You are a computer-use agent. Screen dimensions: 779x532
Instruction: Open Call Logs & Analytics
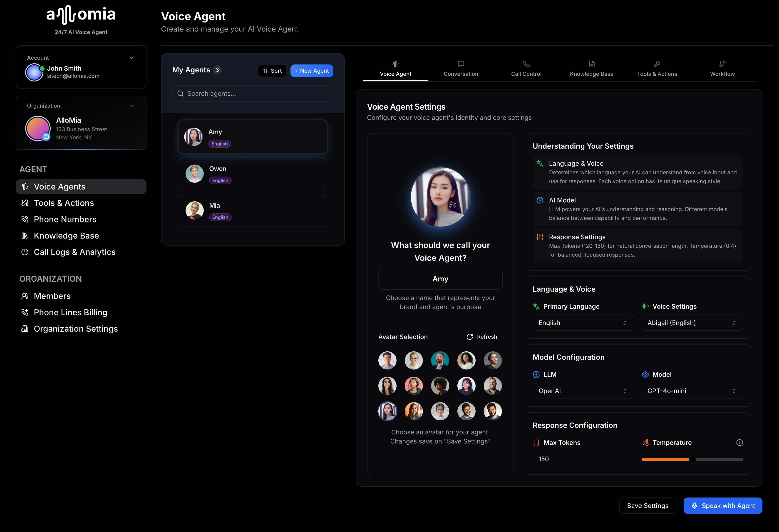click(x=74, y=252)
